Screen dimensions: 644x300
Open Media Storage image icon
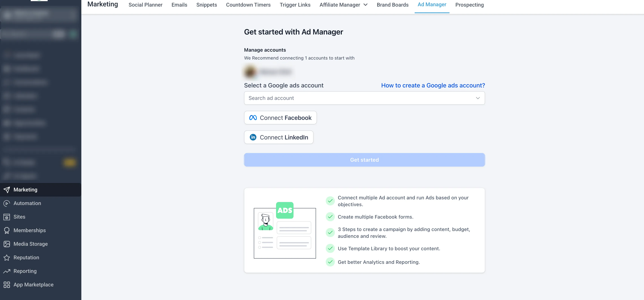[7, 244]
